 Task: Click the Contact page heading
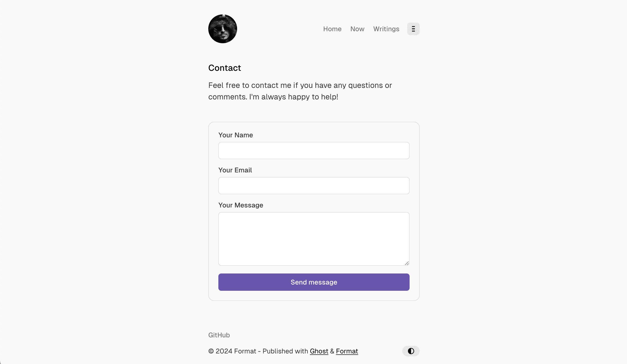[x=224, y=68]
